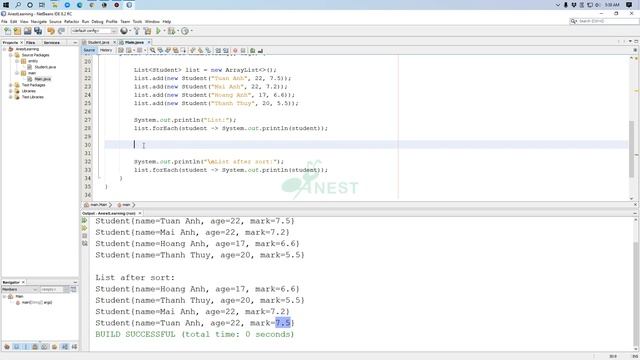Click the Open Project toolbar icon
The height and width of the screenshot is (360, 640).
pos(27,31)
